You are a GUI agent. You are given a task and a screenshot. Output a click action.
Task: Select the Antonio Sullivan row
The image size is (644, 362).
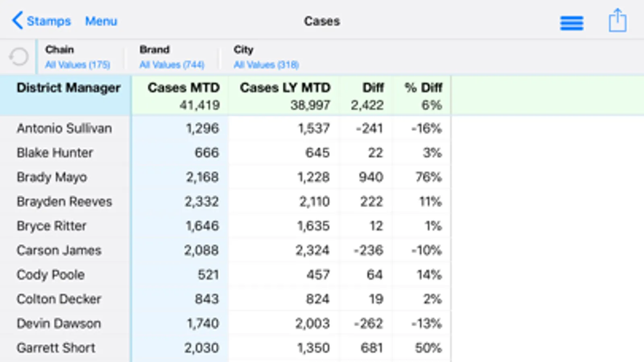tap(64, 128)
